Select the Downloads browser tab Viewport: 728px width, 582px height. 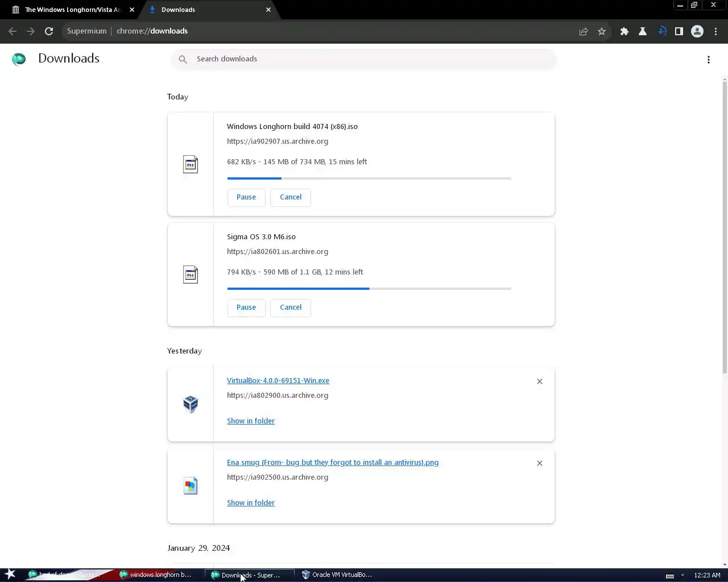pos(209,10)
